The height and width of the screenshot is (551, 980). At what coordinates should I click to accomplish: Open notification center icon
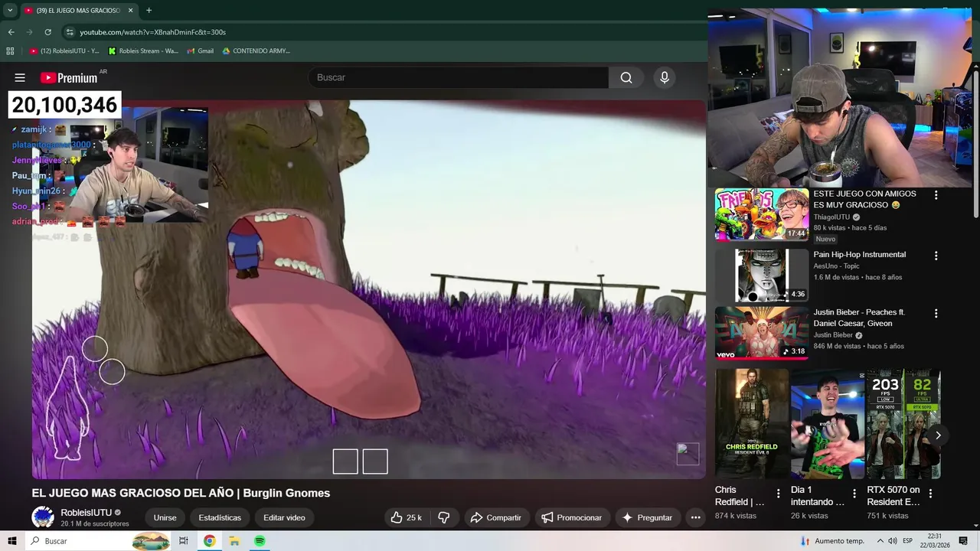tap(963, 541)
